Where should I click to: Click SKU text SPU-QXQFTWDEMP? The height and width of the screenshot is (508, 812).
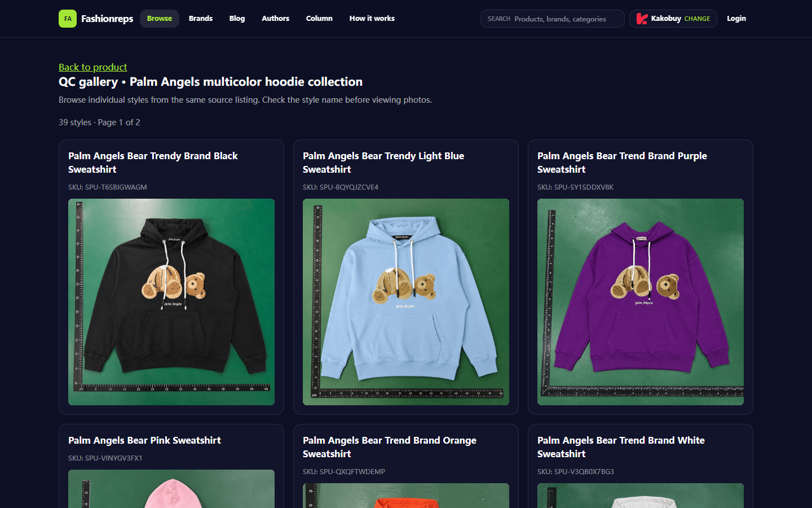point(344,472)
